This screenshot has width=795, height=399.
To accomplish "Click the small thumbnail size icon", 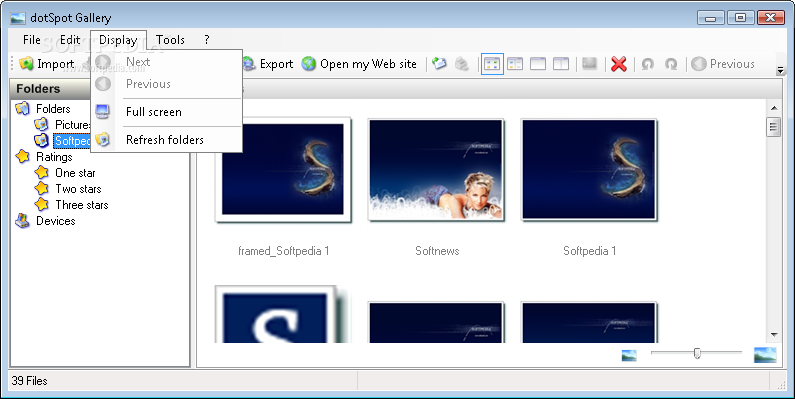I will coord(629,355).
